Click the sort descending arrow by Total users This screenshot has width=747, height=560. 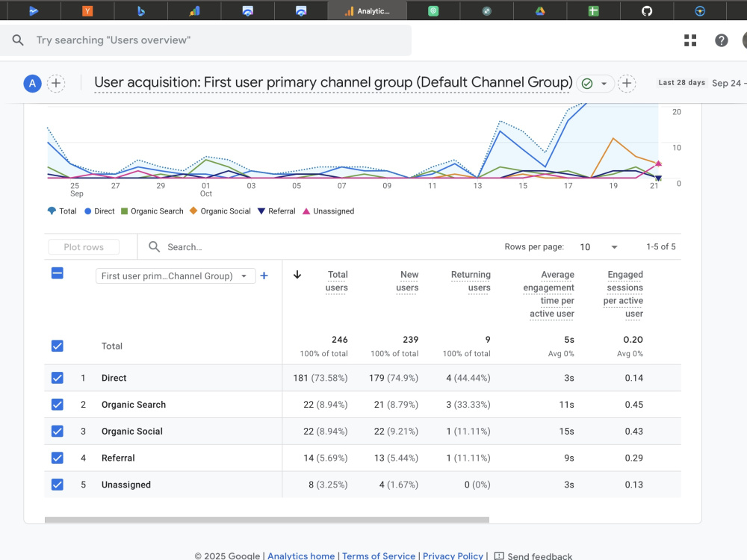click(297, 275)
